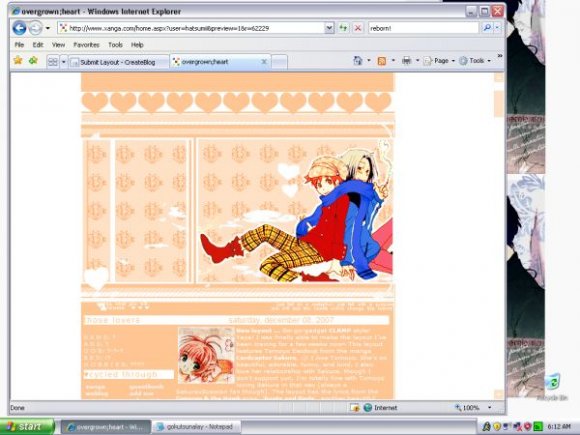The height and width of the screenshot is (435, 580).
Task: Show more toolbar commands chevron
Action: tap(500, 56)
